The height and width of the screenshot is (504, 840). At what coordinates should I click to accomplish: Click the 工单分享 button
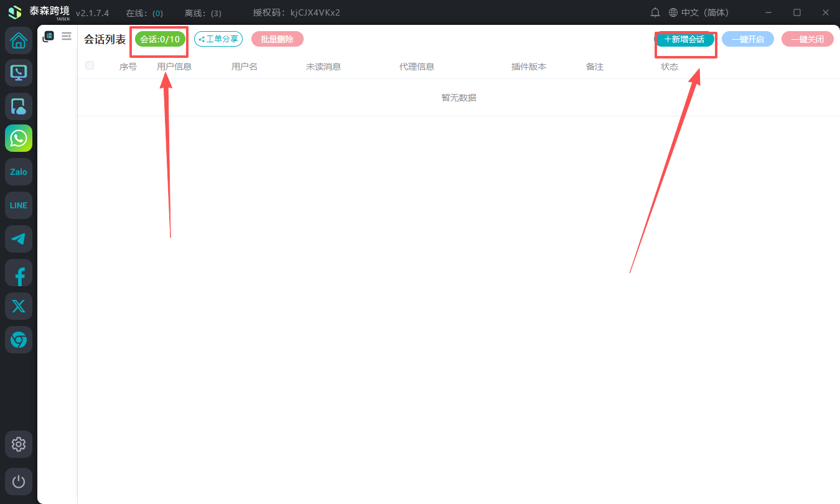tap(218, 39)
